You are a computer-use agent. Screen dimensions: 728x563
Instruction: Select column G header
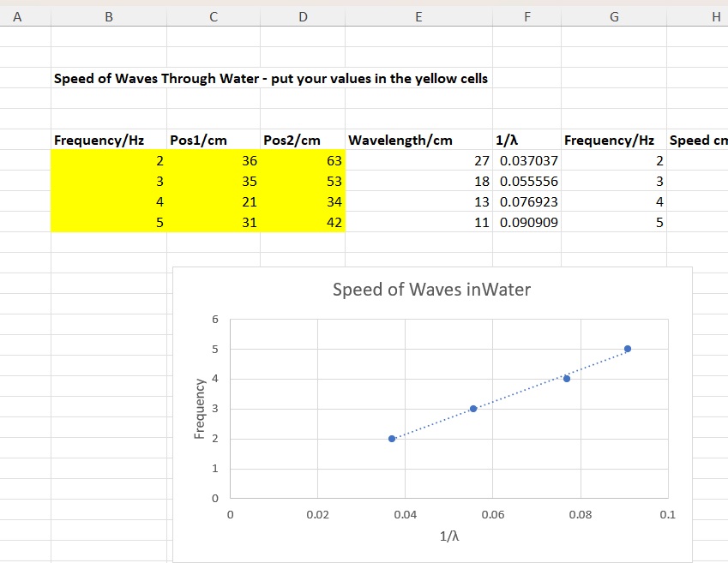pyautogui.click(x=613, y=16)
